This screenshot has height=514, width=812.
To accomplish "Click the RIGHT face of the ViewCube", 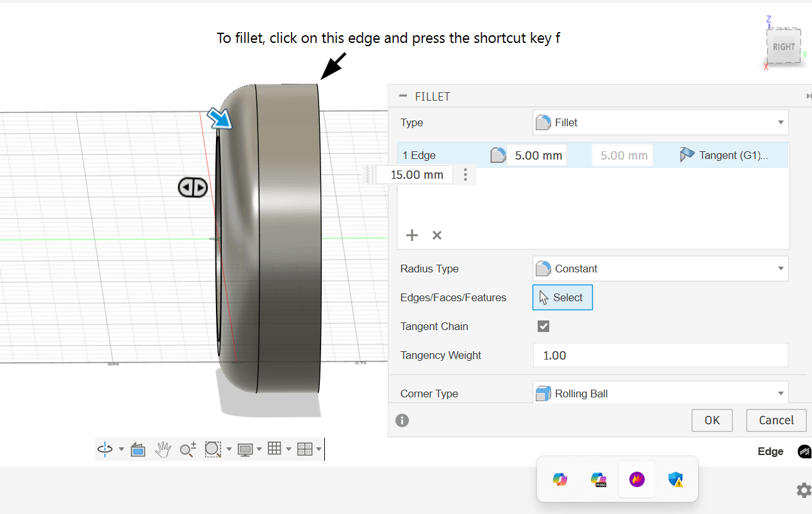I will pyautogui.click(x=783, y=47).
